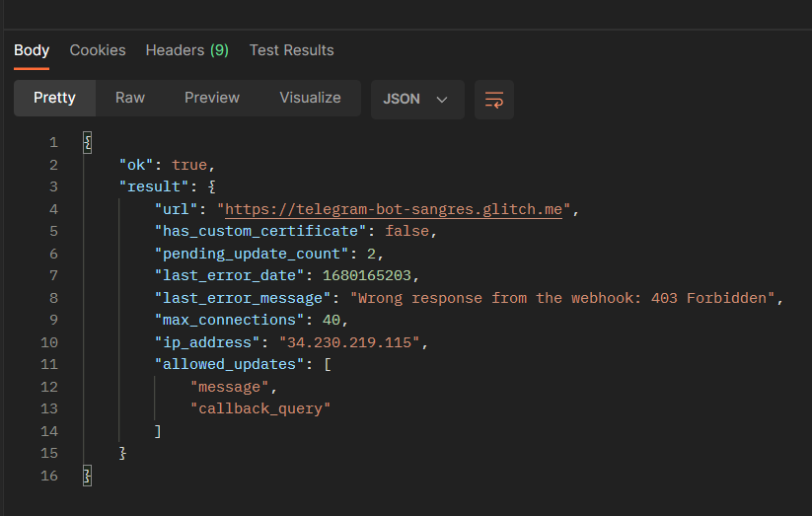812x516 pixels.
Task: Click the closing bracket on line 14
Action: tap(158, 431)
